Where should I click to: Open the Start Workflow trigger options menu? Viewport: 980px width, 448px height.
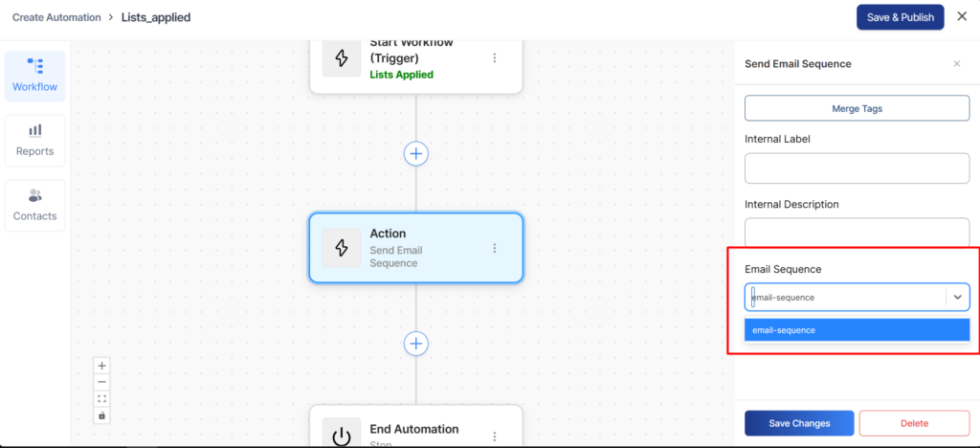pyautogui.click(x=495, y=57)
